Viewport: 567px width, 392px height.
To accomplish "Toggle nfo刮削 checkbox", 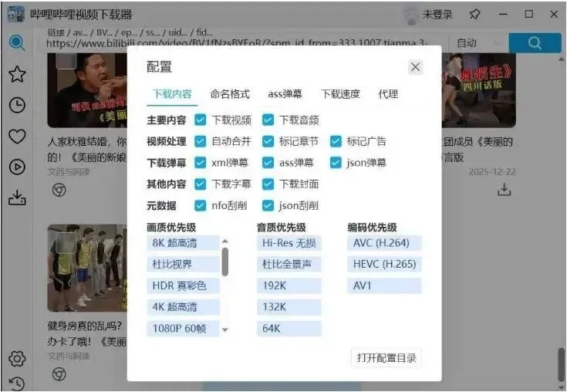I will 200,205.
